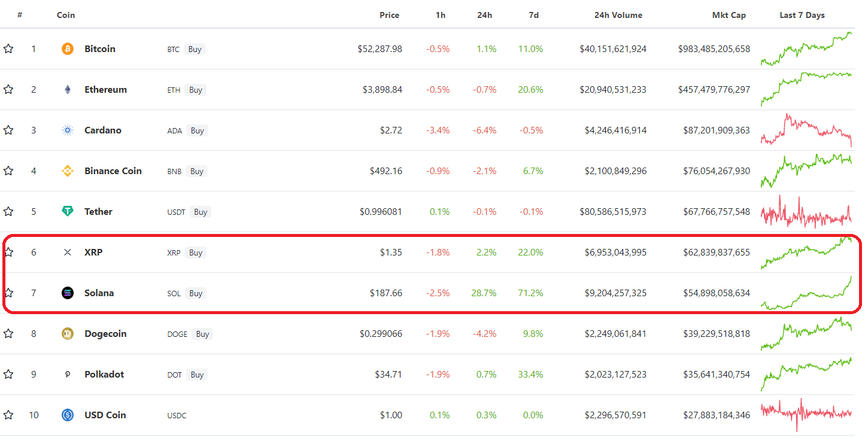Open Tether's 7-day sparkline chart
The image size is (868, 438).
(x=806, y=211)
